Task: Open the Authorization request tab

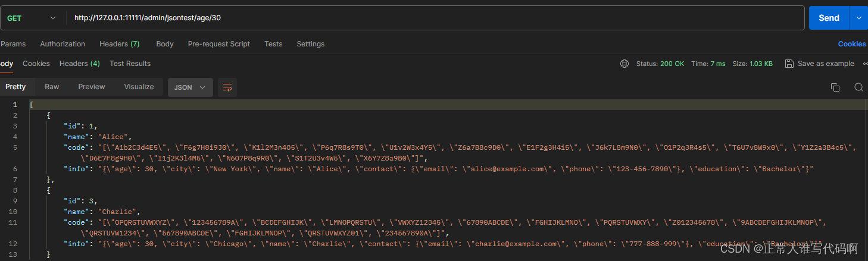Action: tap(63, 44)
